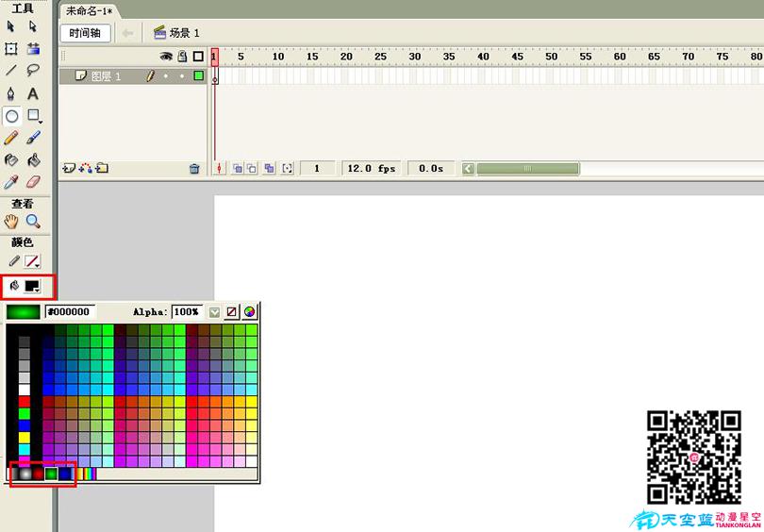Toggle Onion Skin in the timeline

coord(238,169)
